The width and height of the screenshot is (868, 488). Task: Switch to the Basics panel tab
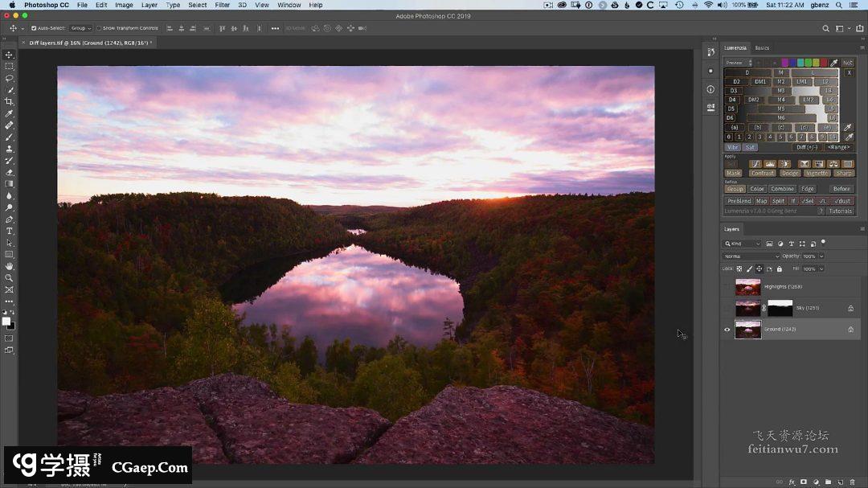tap(762, 48)
